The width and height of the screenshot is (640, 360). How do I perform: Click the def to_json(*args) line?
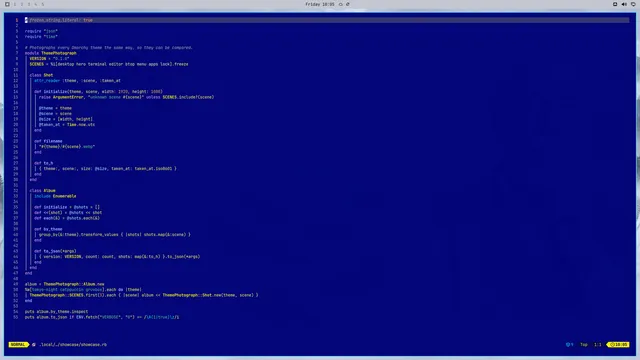[55, 251]
